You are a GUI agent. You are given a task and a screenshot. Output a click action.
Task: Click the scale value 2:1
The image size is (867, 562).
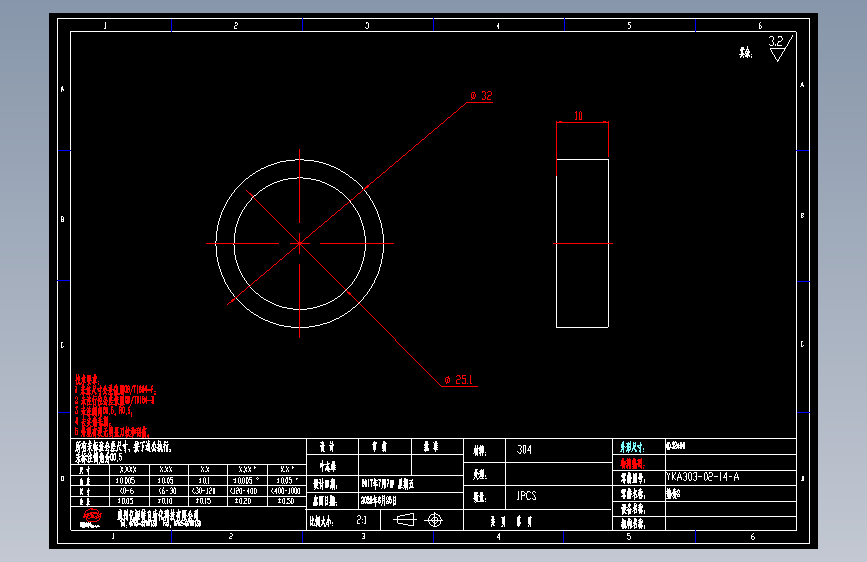pos(361,520)
